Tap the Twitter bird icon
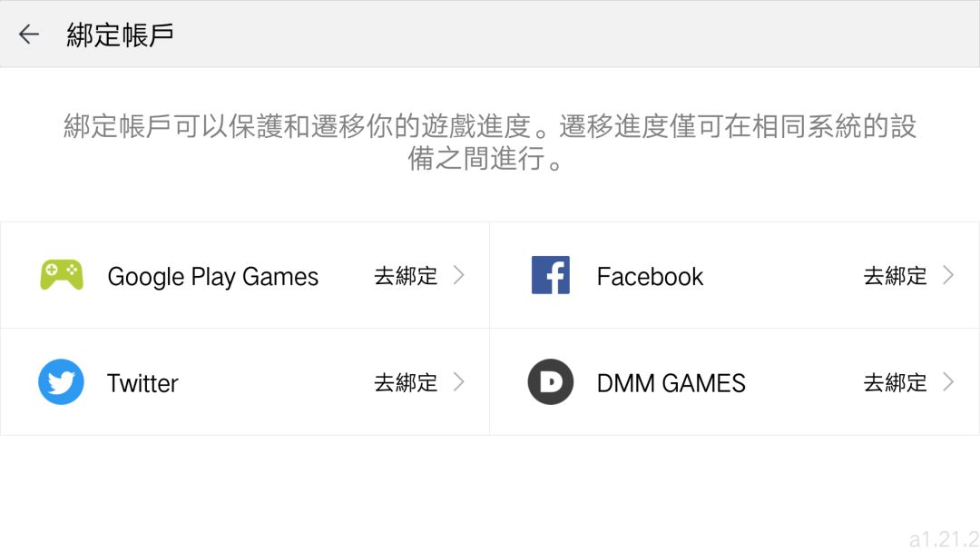 [62, 382]
